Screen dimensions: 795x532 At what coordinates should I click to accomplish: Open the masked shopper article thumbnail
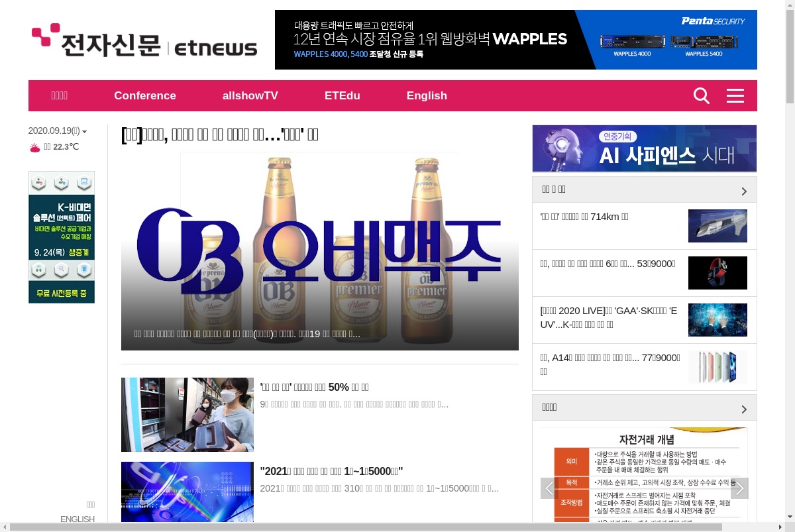point(187,415)
